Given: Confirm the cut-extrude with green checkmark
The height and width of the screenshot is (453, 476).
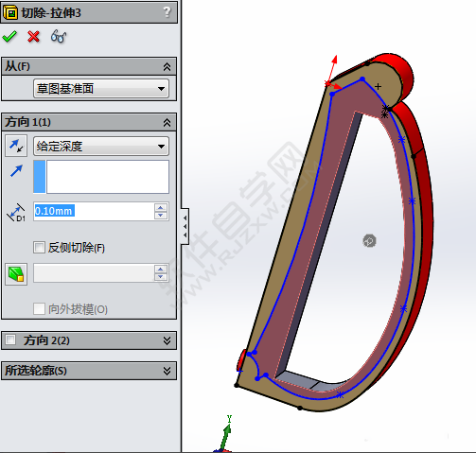Looking at the screenshot, I should pos(9,37).
